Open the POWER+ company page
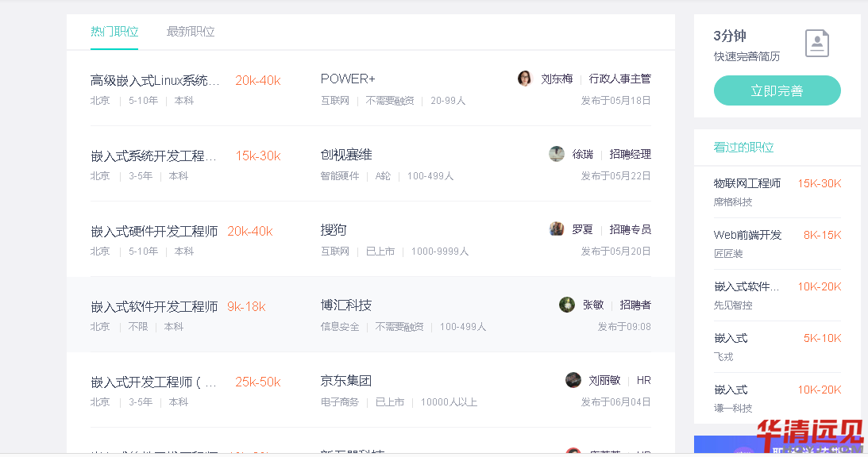This screenshot has height=457, width=868. [x=348, y=79]
